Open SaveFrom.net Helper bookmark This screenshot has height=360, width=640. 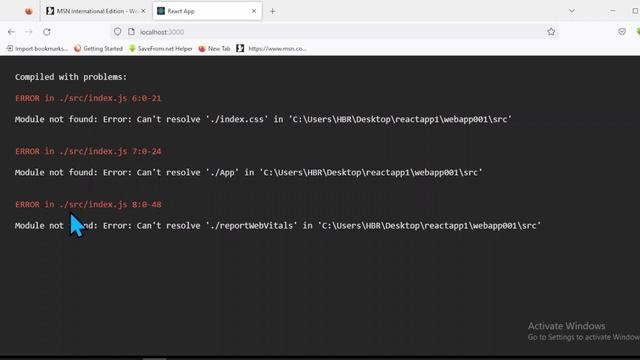click(160, 49)
